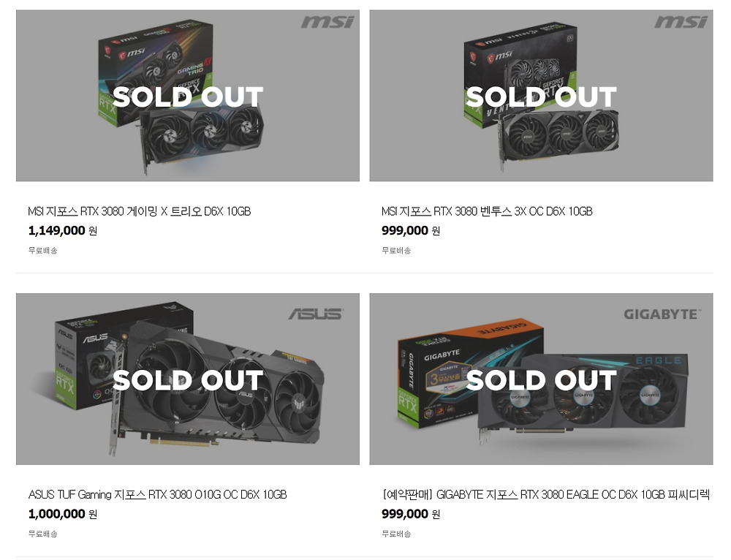Click the MSI logo on the Ventus 3X image
Viewport: 731px width, 560px height.
click(681, 21)
